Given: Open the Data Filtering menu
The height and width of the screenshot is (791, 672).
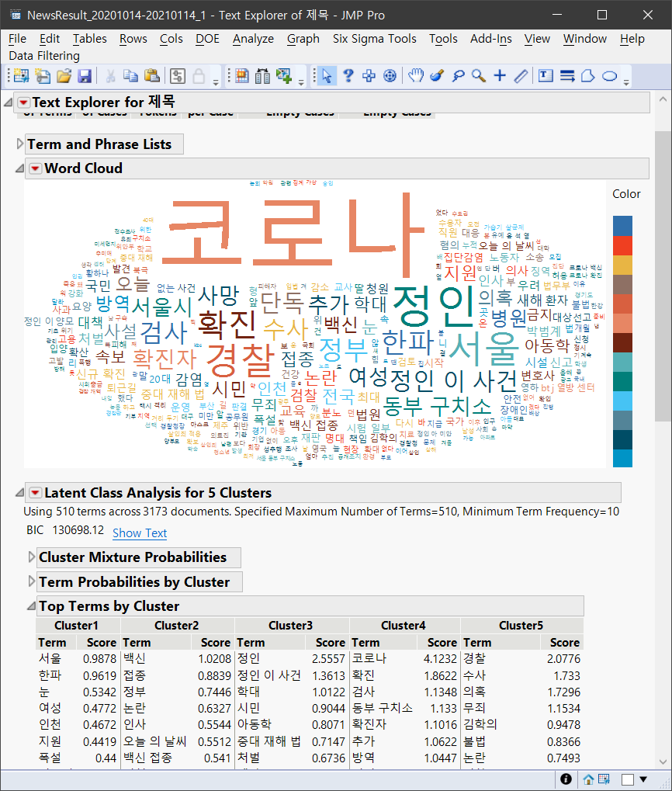Looking at the screenshot, I should point(44,55).
